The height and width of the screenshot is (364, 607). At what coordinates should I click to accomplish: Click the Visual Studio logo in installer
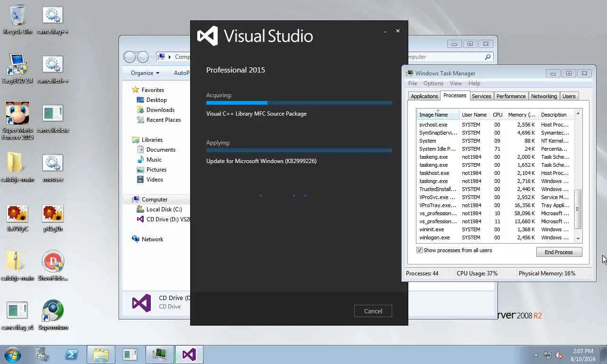(208, 36)
